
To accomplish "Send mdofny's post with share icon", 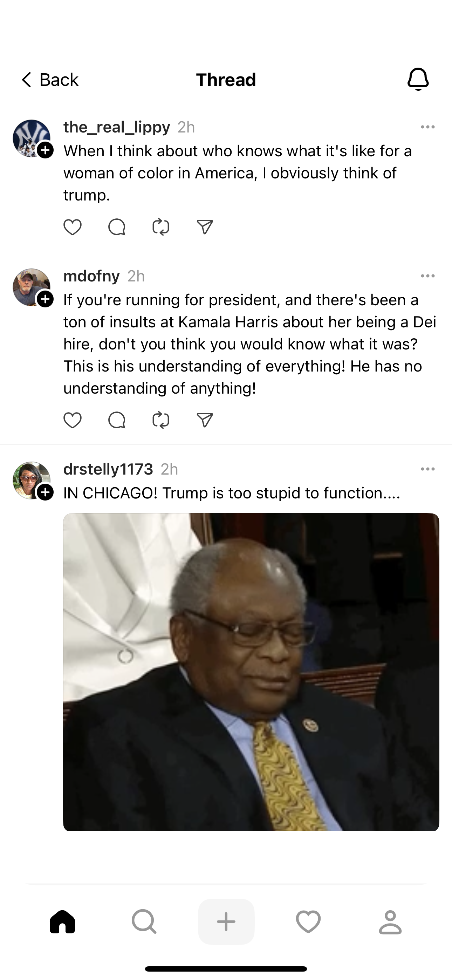I will (x=205, y=420).
